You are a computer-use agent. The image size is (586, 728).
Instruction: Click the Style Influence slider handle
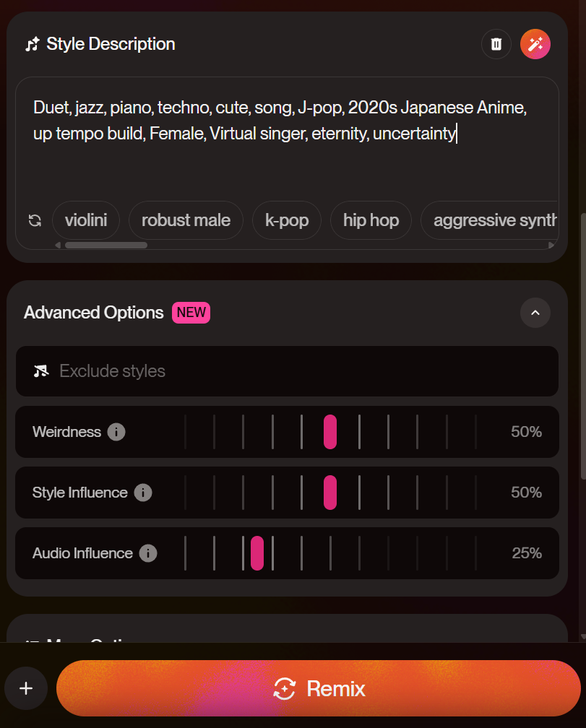tap(330, 493)
